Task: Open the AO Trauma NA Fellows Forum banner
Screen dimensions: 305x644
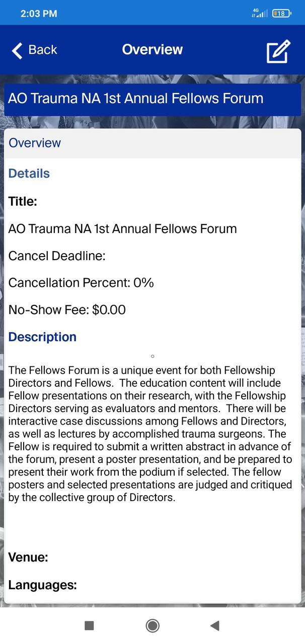Action: (x=135, y=98)
